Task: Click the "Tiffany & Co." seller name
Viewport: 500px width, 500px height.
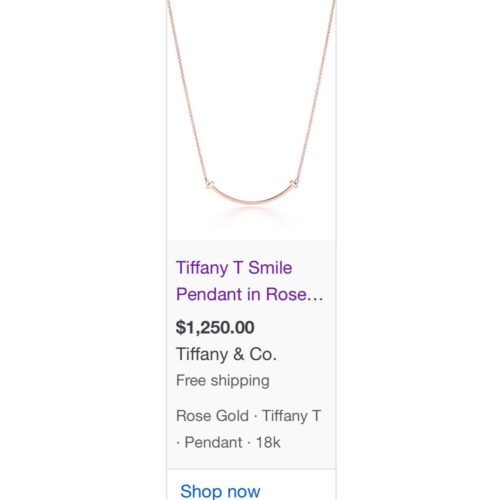Action: [226, 354]
